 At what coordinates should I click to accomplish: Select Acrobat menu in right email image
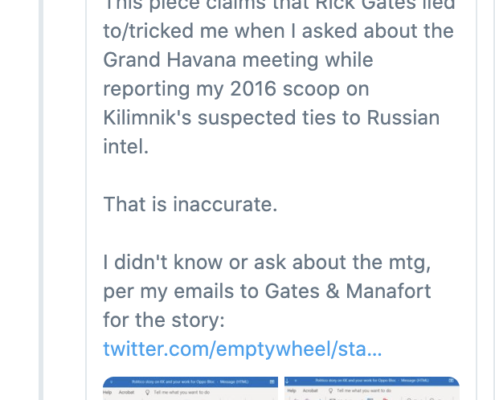coord(310,390)
